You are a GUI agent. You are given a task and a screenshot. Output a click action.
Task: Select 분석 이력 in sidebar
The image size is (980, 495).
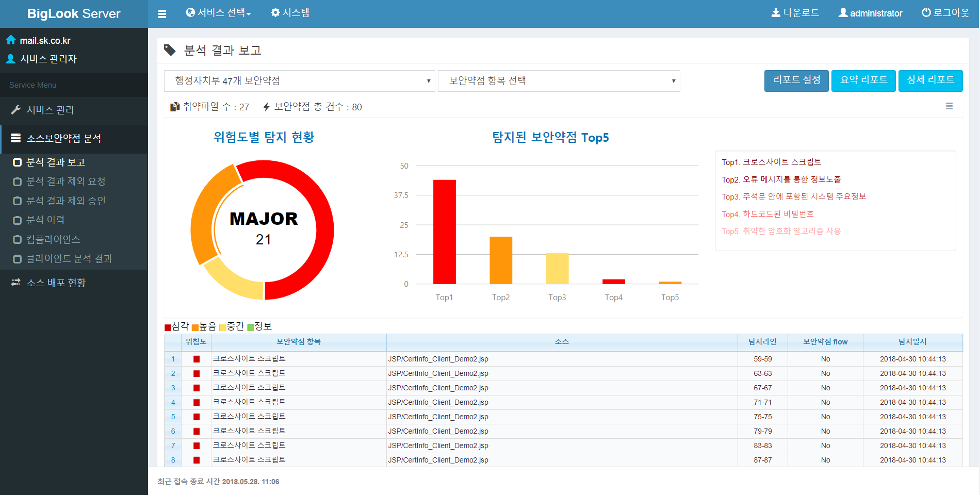pyautogui.click(x=45, y=220)
